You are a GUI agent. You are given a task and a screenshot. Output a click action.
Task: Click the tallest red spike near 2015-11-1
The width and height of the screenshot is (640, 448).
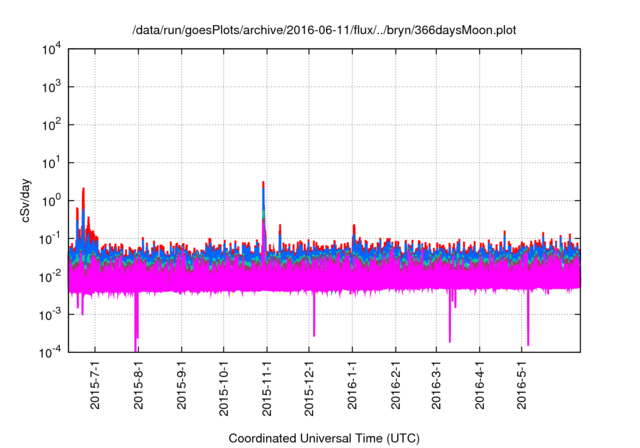pos(263,185)
